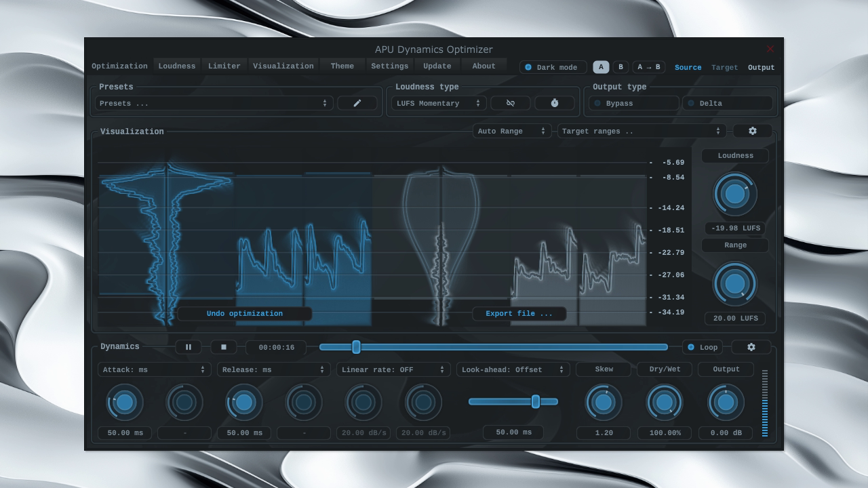The image size is (868, 488).
Task: Click the first Release knob at 50.00 ms
Action: [244, 402]
